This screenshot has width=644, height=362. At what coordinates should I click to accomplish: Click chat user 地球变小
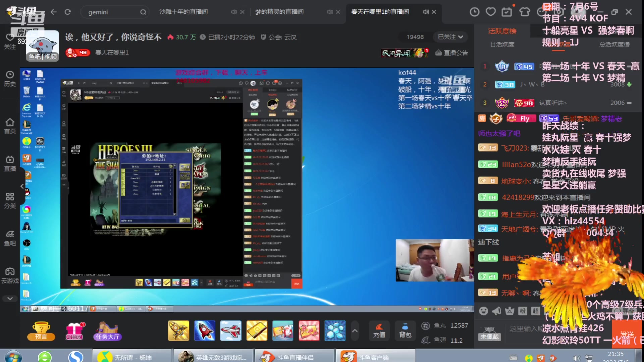click(516, 181)
